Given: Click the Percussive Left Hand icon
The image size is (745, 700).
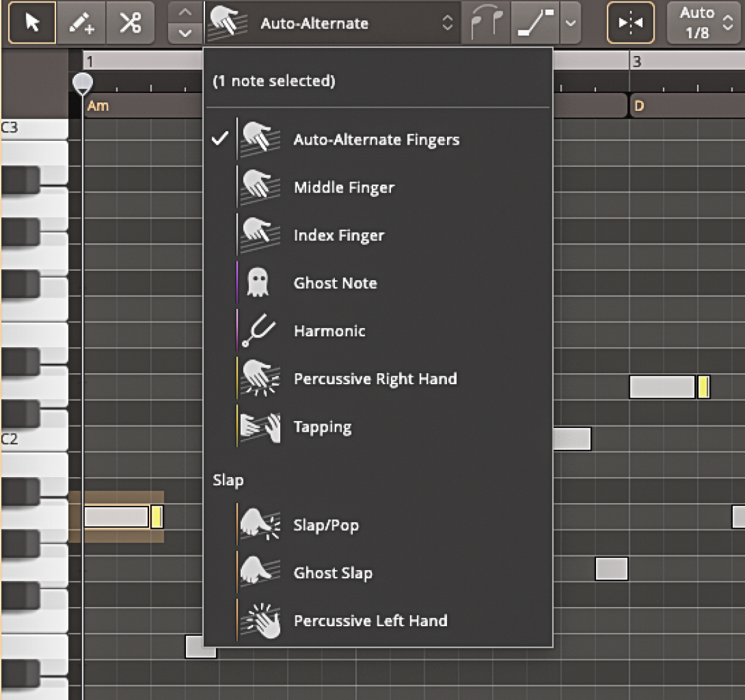Looking at the screenshot, I should point(260,620).
